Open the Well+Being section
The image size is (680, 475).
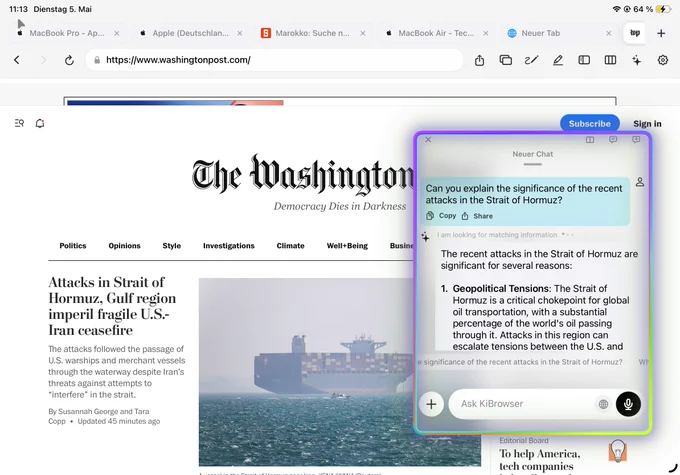347,246
